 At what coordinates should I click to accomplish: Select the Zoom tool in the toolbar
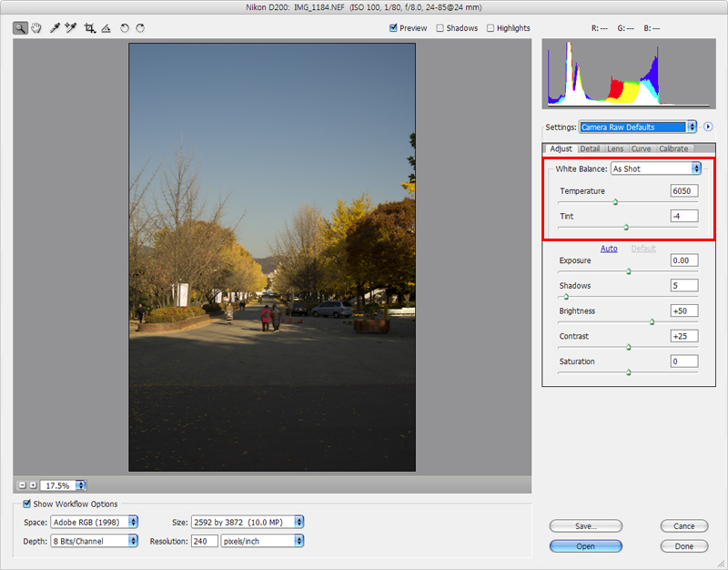tap(20, 28)
